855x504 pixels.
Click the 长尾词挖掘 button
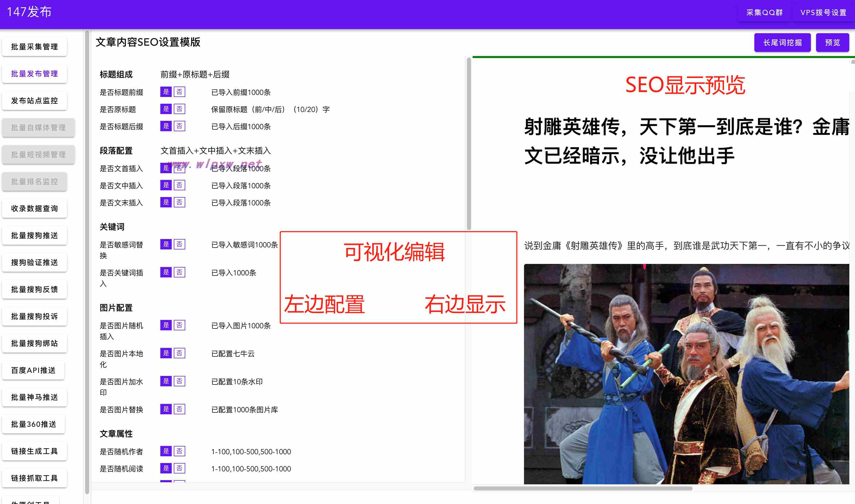(782, 42)
